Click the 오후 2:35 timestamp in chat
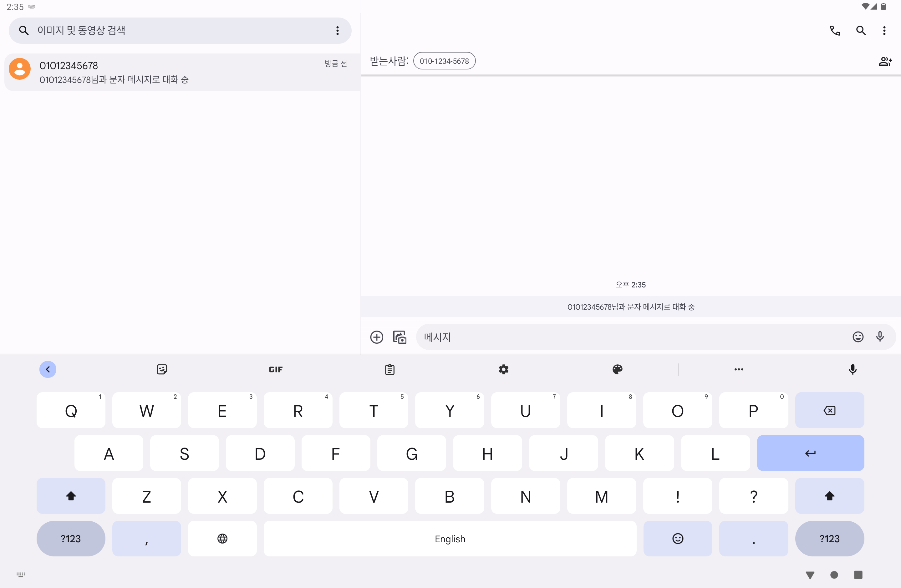 (x=630, y=285)
